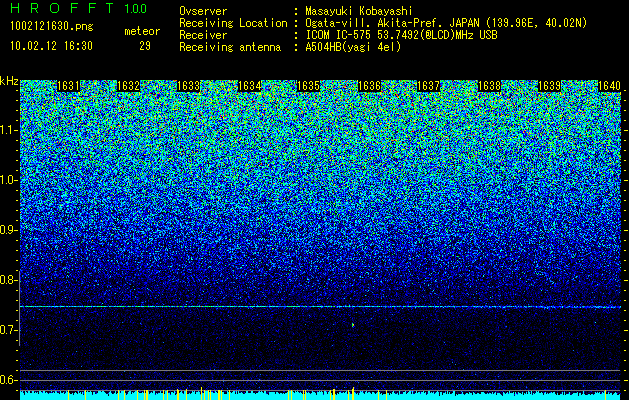Image resolution: width=629 pixels, height=400 pixels.
Task: Click the 1.0 frequency axis label
Action: tap(9, 180)
